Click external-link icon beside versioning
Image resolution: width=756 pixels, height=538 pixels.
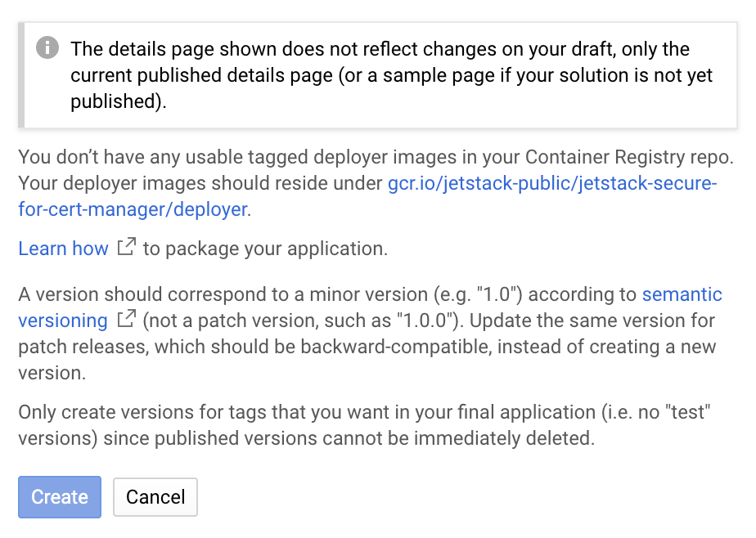coord(126,318)
